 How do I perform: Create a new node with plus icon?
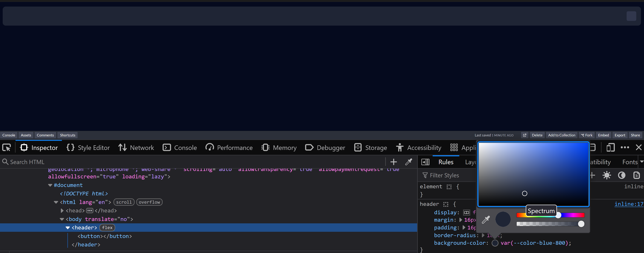[x=394, y=162]
